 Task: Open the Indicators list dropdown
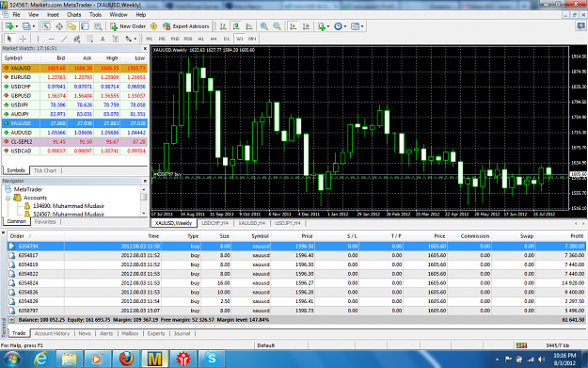click(324, 26)
